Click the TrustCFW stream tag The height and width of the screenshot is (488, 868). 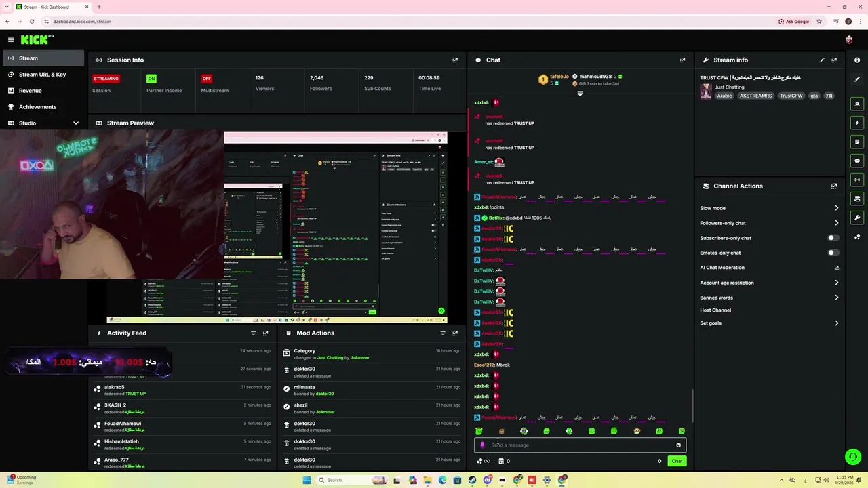pos(791,96)
